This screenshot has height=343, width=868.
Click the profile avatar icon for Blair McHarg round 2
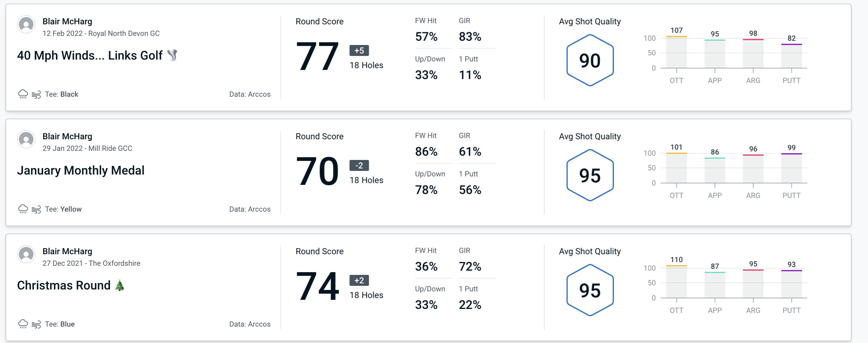[26, 141]
